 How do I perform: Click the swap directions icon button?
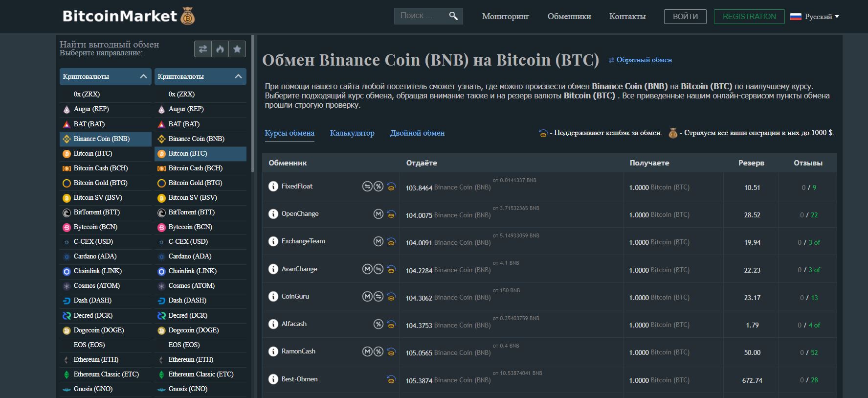coord(203,49)
